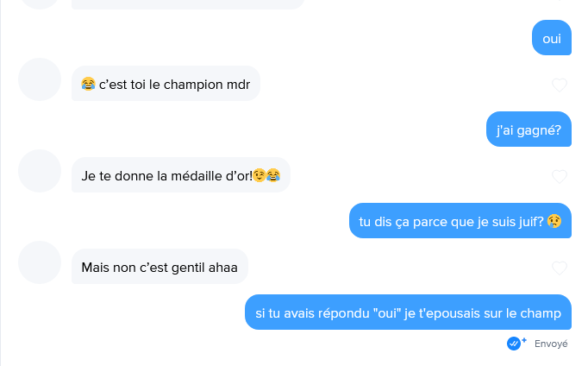
Task: Select the sent "oui" message bubble
Action: coord(552,37)
